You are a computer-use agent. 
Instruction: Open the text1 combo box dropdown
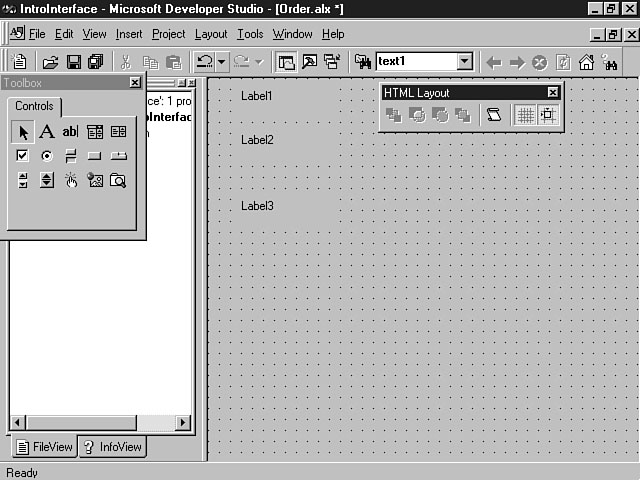(x=464, y=62)
